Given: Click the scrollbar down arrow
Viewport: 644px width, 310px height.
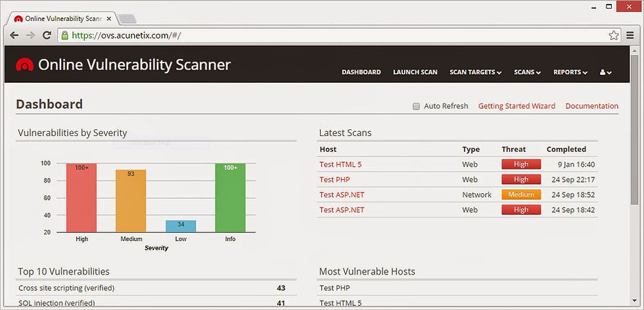Looking at the screenshot, I should tap(635, 299).
